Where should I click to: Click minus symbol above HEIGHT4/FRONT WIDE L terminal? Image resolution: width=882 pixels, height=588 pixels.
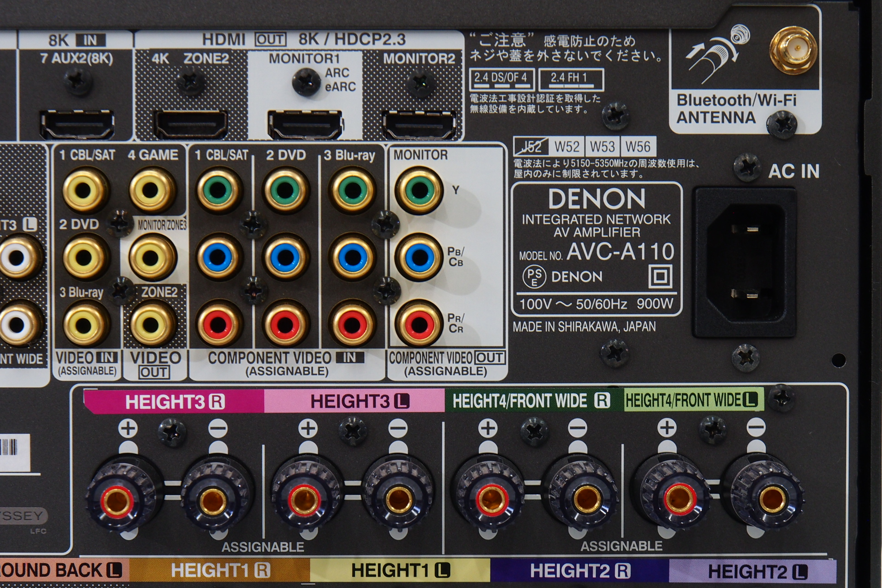(x=756, y=428)
